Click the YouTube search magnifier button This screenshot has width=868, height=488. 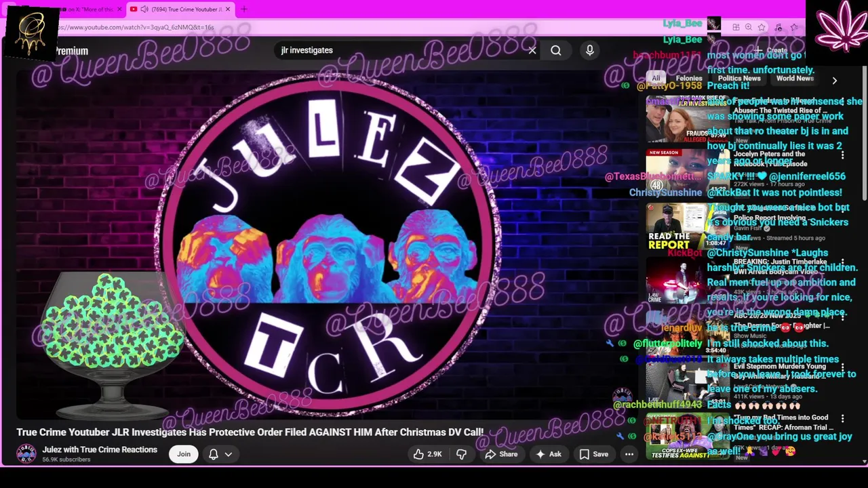pos(556,50)
